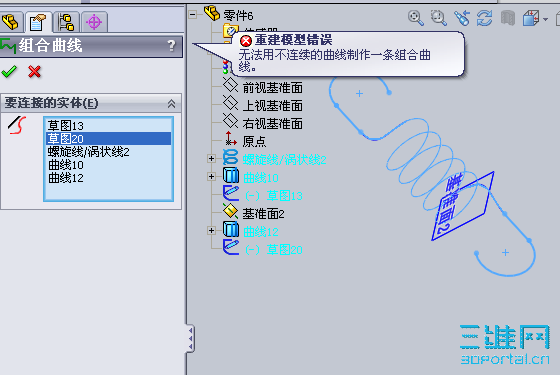Click the Zoom to Fit tool

(x=416, y=18)
